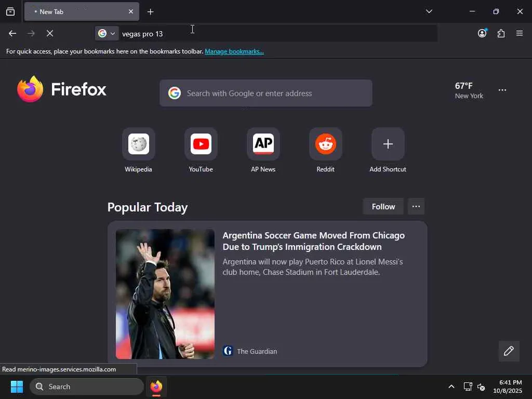
Task: Open the Argentina Soccer Game article headline
Action: click(x=313, y=241)
